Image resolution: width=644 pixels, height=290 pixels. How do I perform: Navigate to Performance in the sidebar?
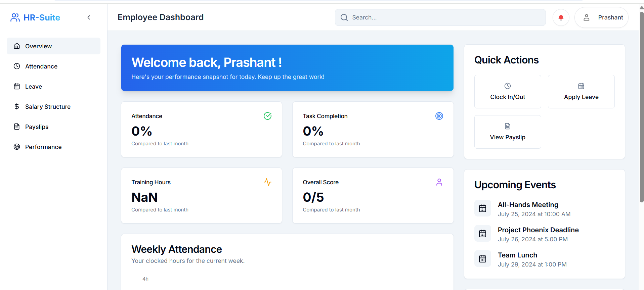pos(53,147)
